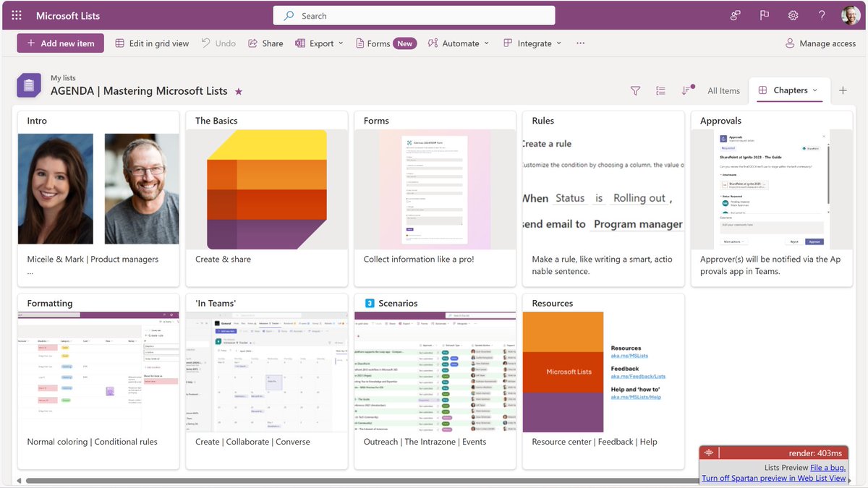Open The Basics card Lists logo
868x488 pixels.
(267, 189)
